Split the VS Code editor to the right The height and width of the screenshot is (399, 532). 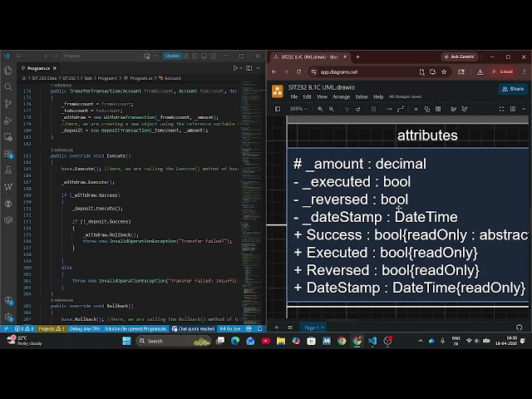click(249, 68)
